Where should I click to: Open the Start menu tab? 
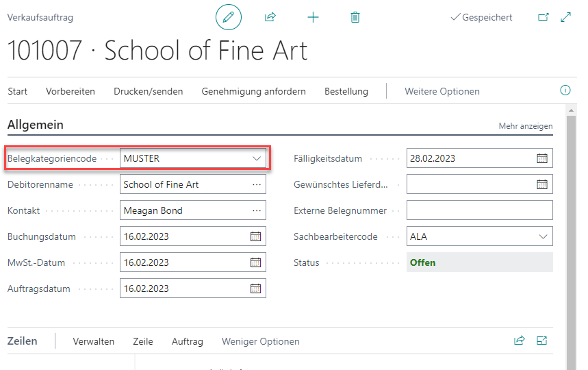(x=18, y=91)
